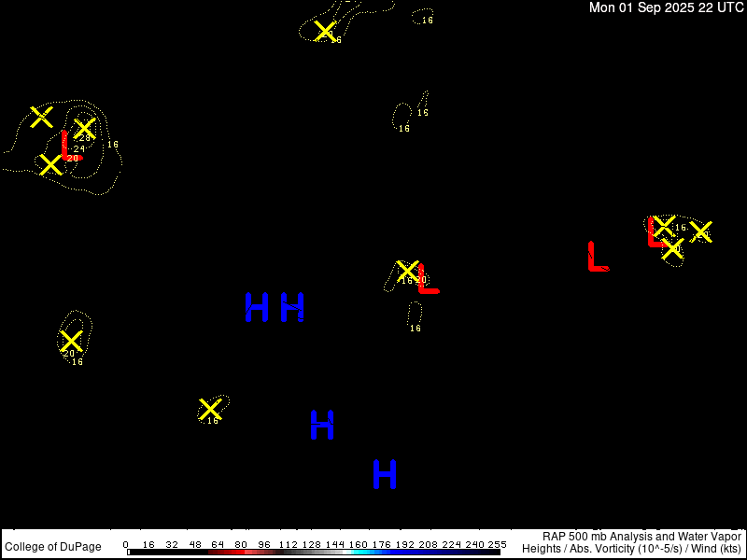Click the yellow X touching the eastern red L
This screenshot has height=560, width=747.
(664, 226)
